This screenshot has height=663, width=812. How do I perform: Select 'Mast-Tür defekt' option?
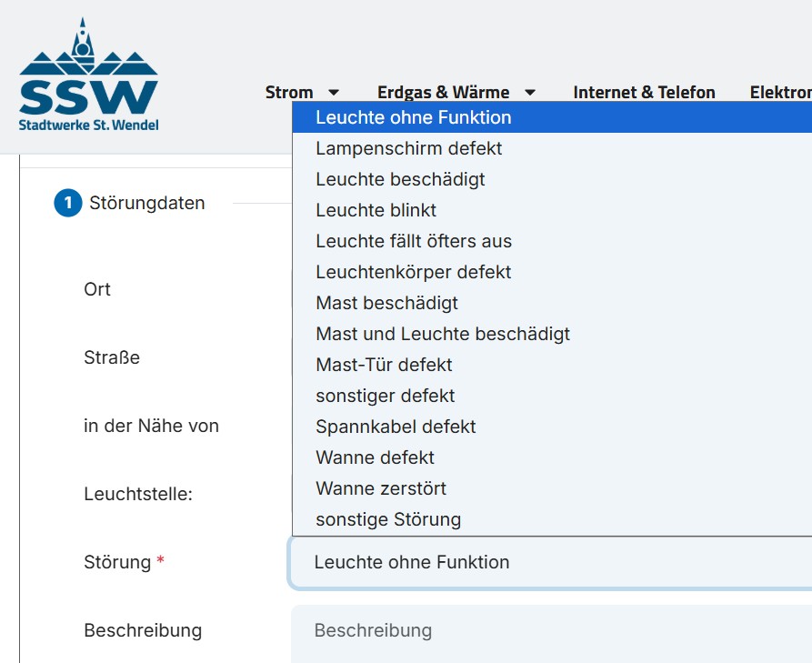pos(384,365)
